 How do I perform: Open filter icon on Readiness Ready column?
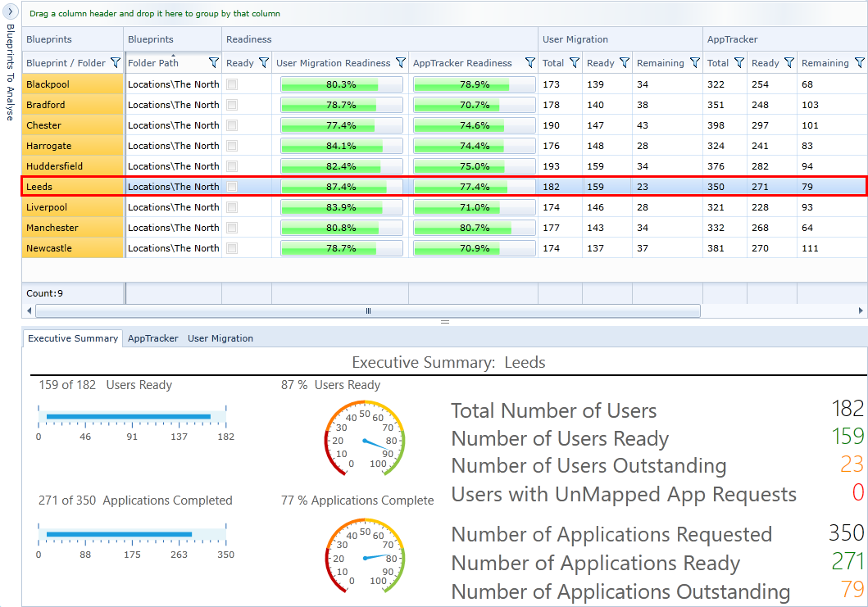tap(263, 63)
